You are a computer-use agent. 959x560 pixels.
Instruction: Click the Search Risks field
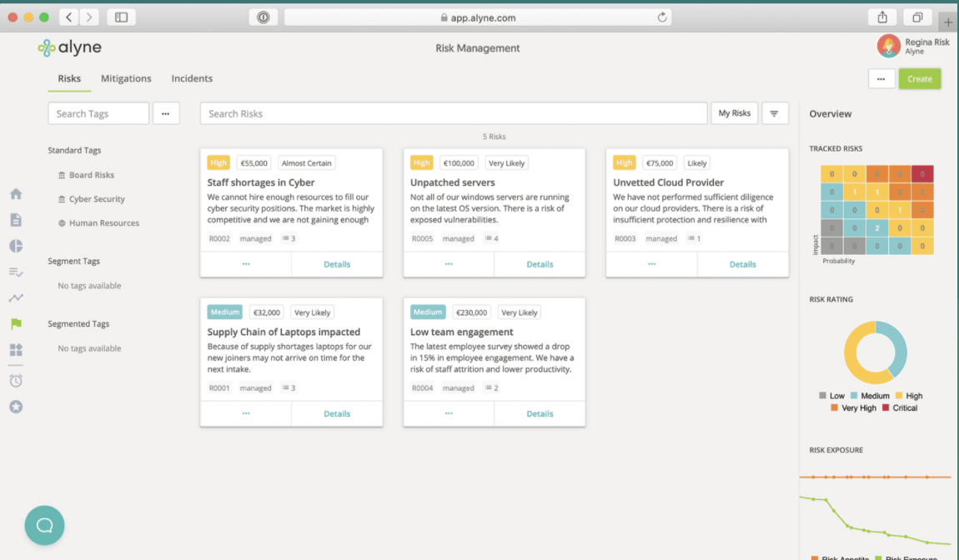click(x=454, y=113)
